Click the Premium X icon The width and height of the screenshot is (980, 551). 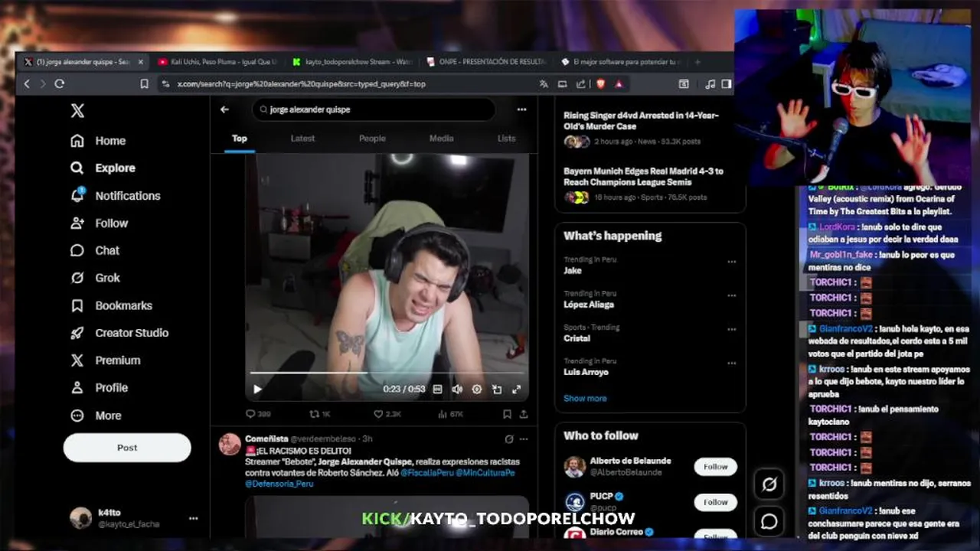tap(77, 360)
